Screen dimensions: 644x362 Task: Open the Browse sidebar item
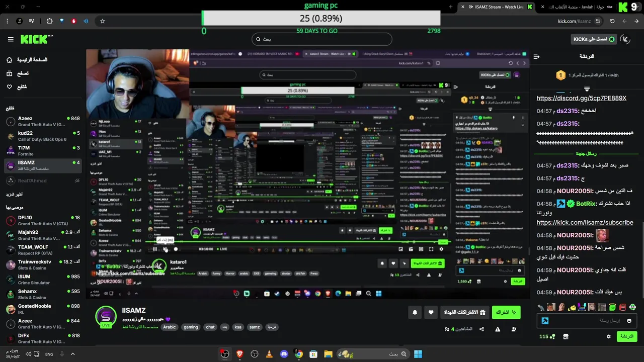click(18, 73)
